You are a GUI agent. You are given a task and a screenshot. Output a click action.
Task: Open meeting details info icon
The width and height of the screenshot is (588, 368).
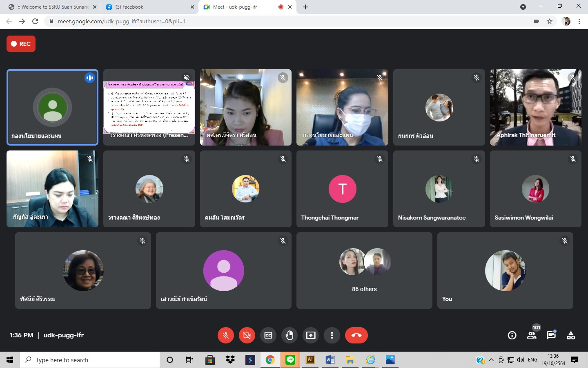pyautogui.click(x=512, y=335)
